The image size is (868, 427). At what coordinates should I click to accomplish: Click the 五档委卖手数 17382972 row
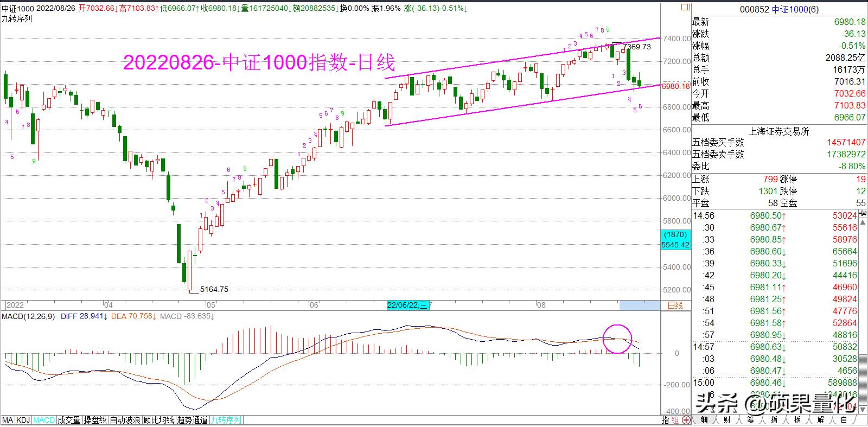(779, 154)
